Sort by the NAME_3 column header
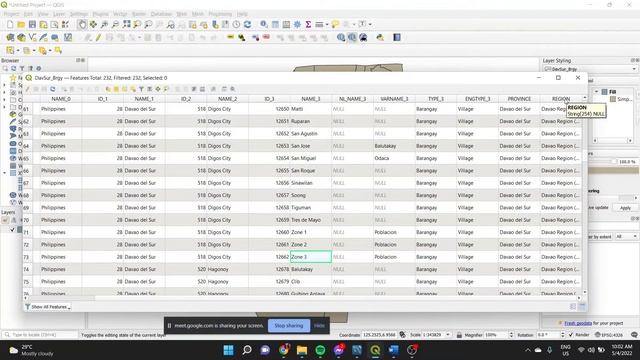The width and height of the screenshot is (640, 360). point(311,99)
